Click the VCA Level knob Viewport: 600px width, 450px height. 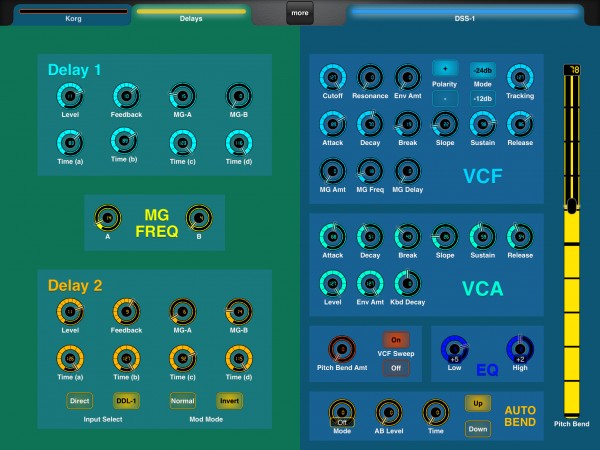coord(333,284)
